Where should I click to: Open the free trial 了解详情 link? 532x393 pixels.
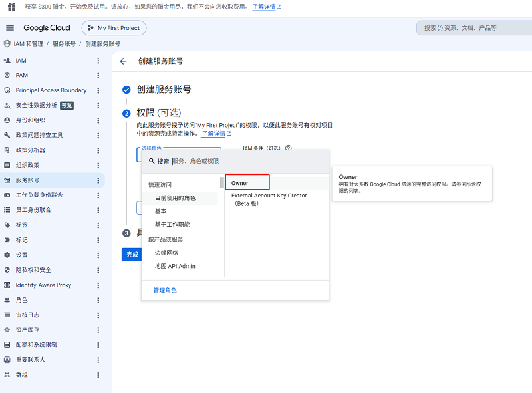(267, 7)
